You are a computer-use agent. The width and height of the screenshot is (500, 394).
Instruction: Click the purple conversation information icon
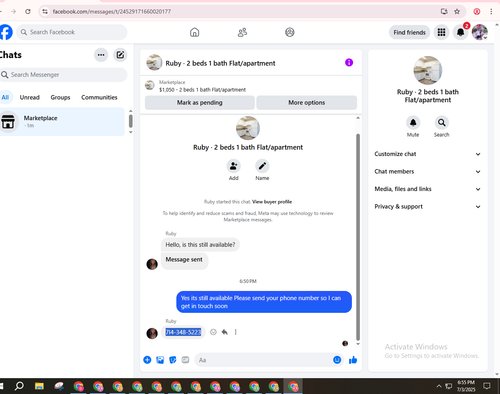tap(349, 63)
